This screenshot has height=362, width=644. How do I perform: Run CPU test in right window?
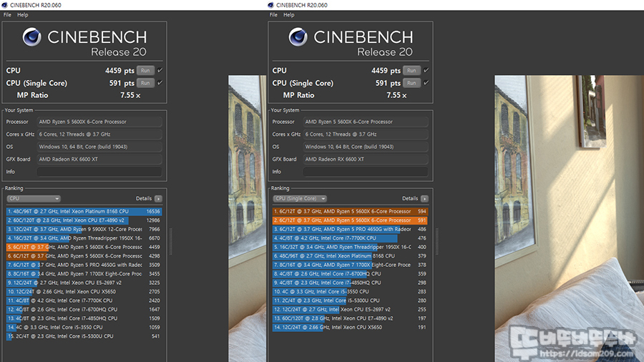pyautogui.click(x=411, y=71)
